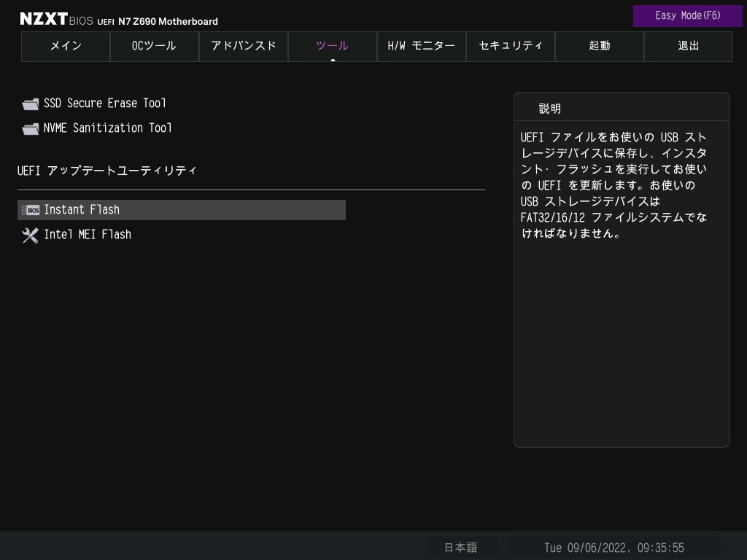Open the 退出 tab
The height and width of the screenshot is (560, 747).
(x=689, y=46)
